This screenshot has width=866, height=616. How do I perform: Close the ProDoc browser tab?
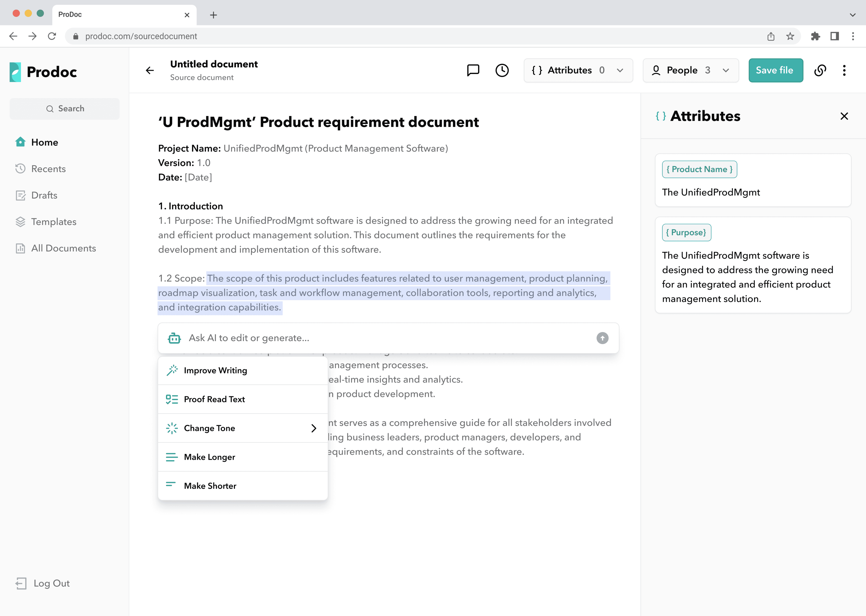(x=187, y=15)
